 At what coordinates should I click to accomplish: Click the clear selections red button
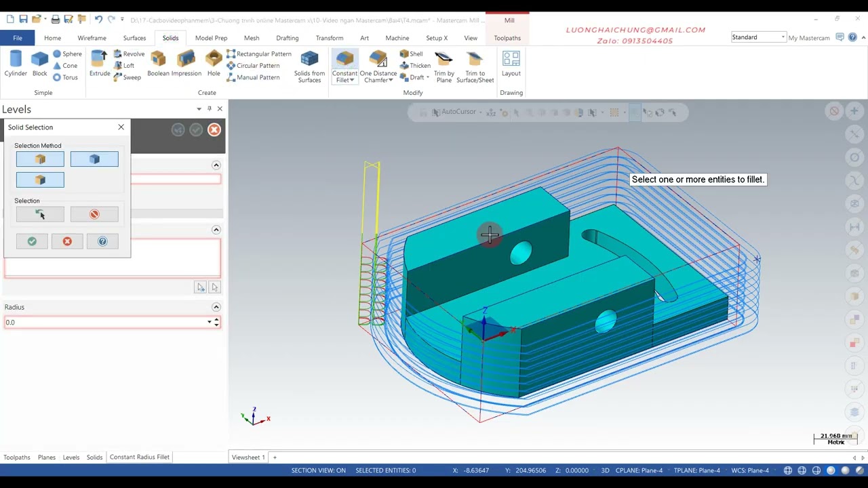click(x=94, y=215)
